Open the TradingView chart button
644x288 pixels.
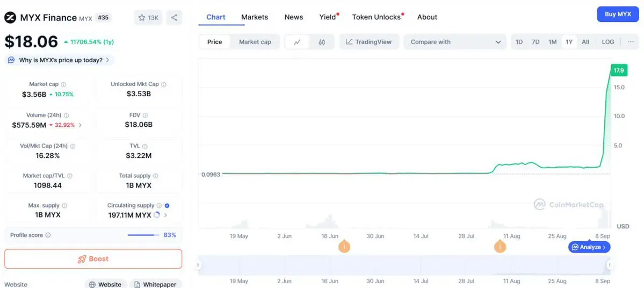369,42
